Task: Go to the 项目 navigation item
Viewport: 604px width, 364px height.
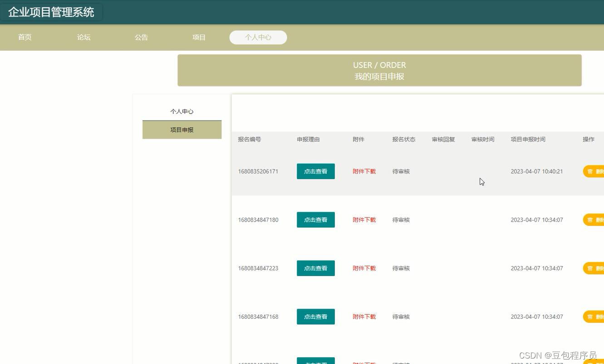Action: point(199,37)
